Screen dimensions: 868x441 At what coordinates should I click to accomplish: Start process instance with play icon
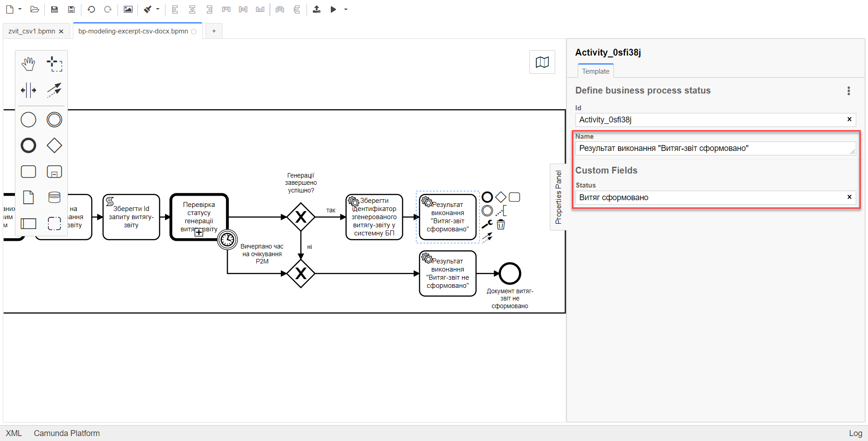[x=333, y=9]
